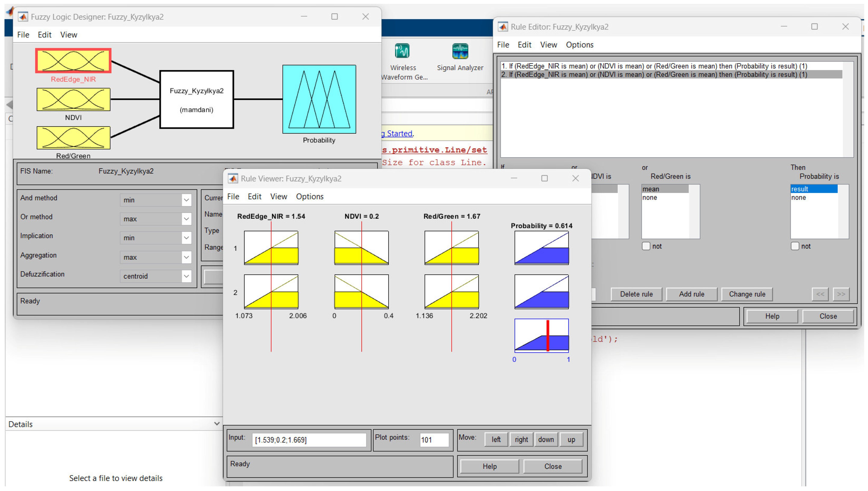
Task: Click the Probability output variable icon
Action: click(319, 99)
